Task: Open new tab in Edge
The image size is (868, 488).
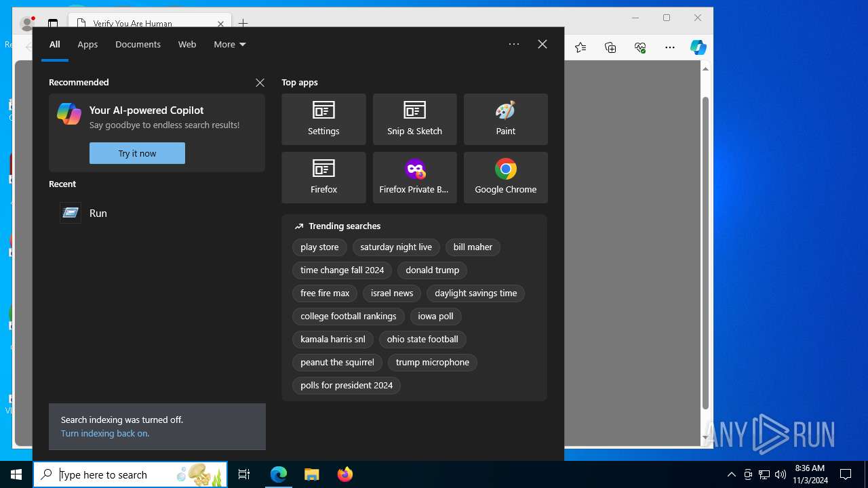Action: coord(243,24)
